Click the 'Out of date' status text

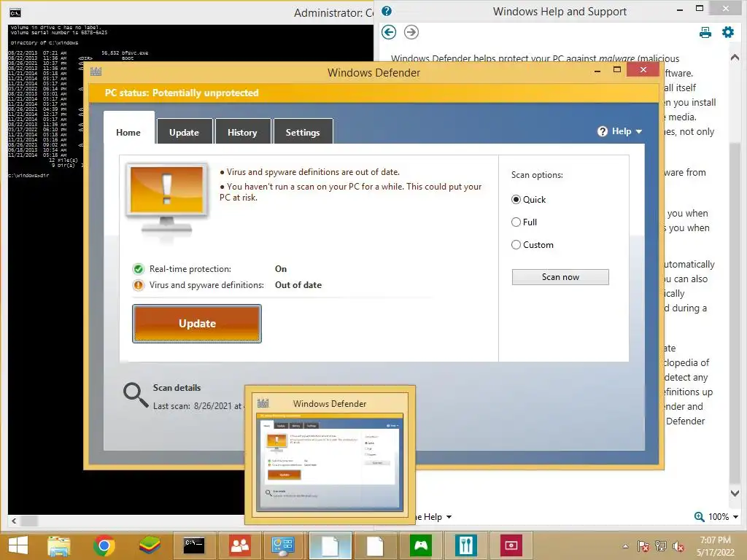click(x=298, y=285)
